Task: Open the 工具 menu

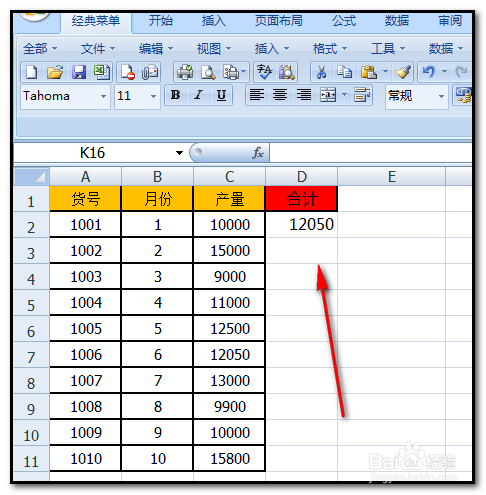Action: click(388, 49)
